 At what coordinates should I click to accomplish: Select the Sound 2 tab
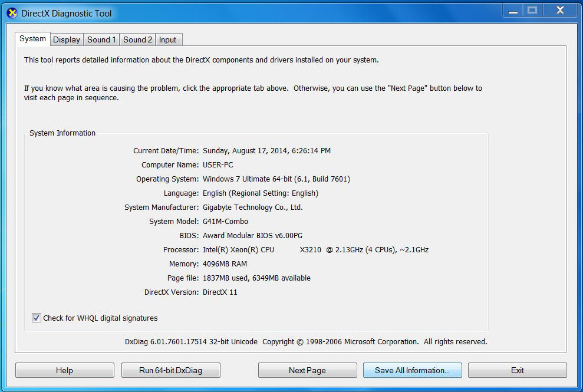point(137,40)
